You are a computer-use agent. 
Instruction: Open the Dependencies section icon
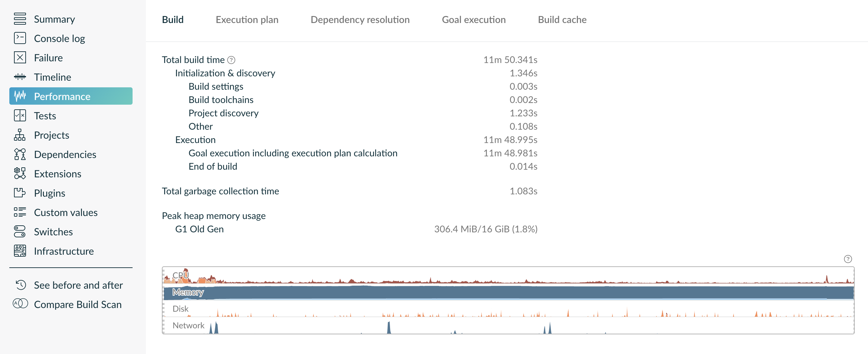[x=20, y=154]
